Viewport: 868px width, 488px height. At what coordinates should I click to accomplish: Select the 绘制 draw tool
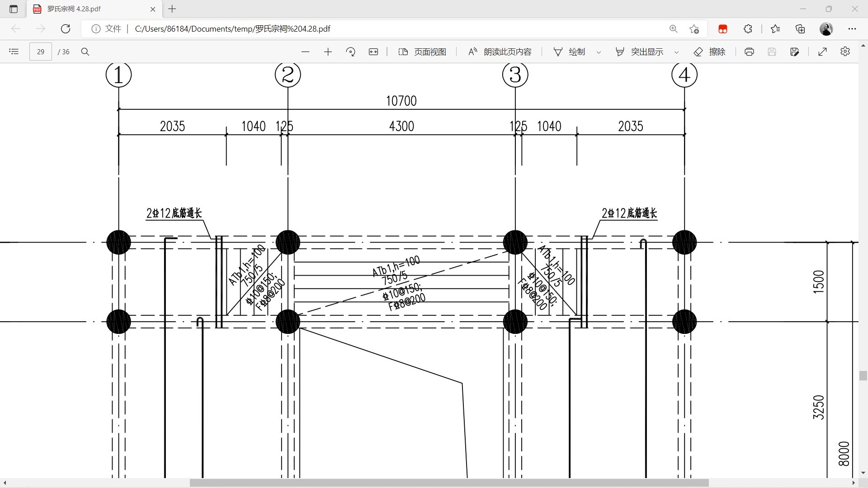[570, 52]
